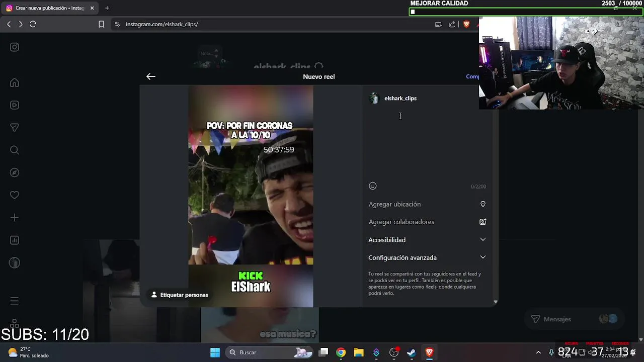The image size is (644, 362).
Task: Click the reel video preview
Action: tap(251, 196)
